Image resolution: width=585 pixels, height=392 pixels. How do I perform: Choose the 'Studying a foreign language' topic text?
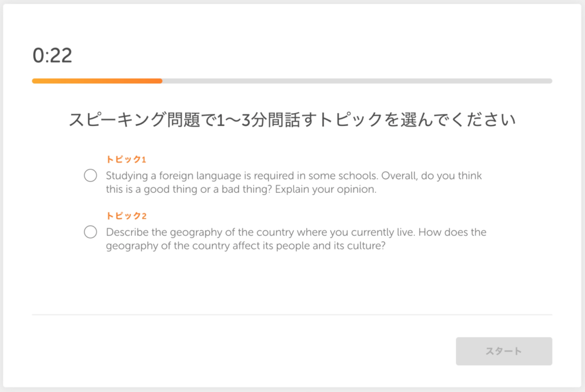click(294, 182)
